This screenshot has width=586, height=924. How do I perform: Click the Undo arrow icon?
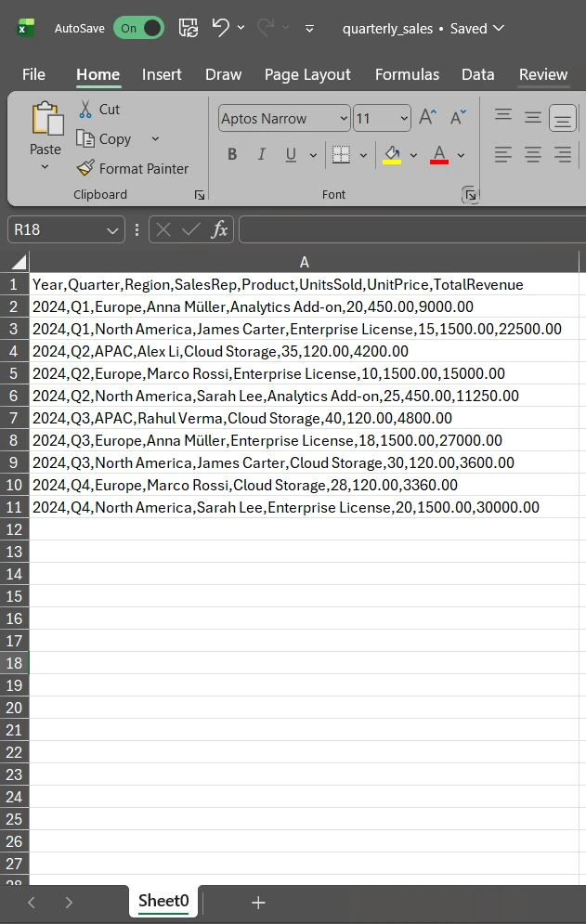tap(221, 28)
